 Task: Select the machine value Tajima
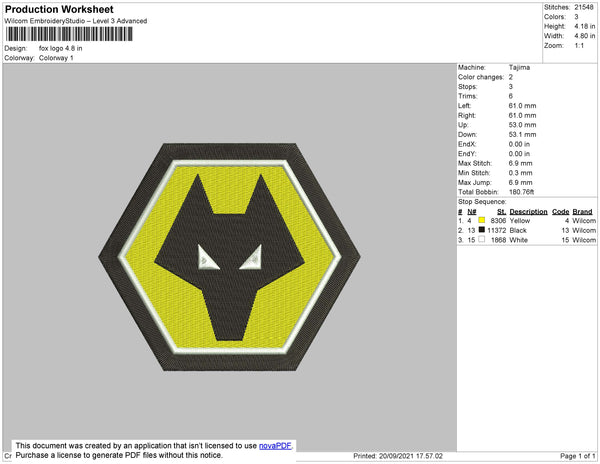pos(519,67)
